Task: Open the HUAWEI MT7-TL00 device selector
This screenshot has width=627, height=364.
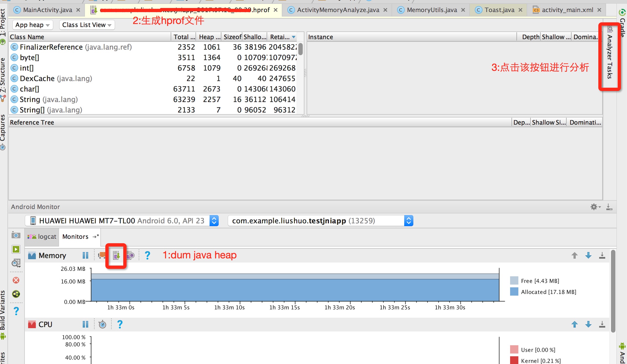Action: point(122,221)
